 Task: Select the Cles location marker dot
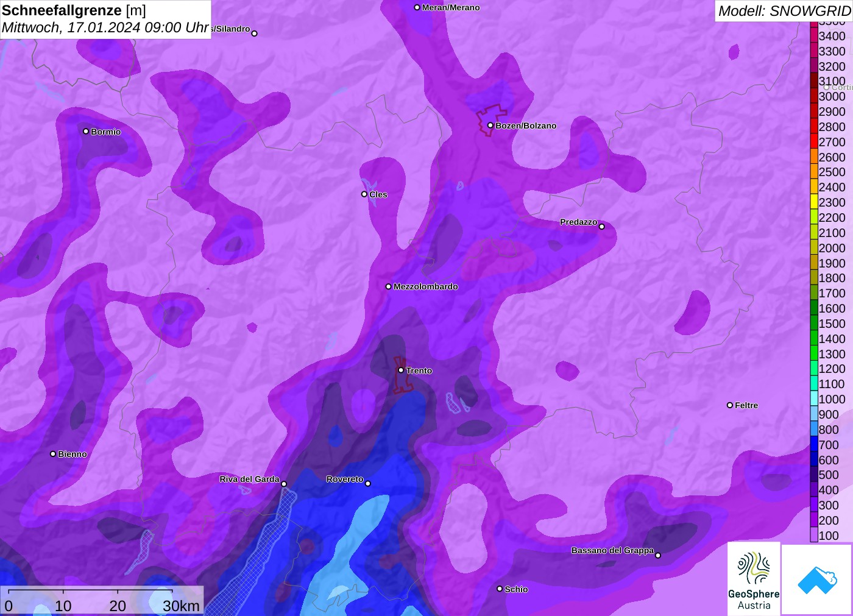[x=364, y=194]
